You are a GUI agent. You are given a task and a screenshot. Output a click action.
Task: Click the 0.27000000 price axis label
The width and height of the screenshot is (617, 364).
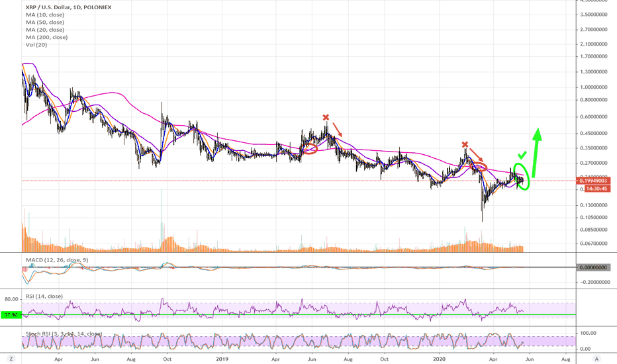pos(593,163)
